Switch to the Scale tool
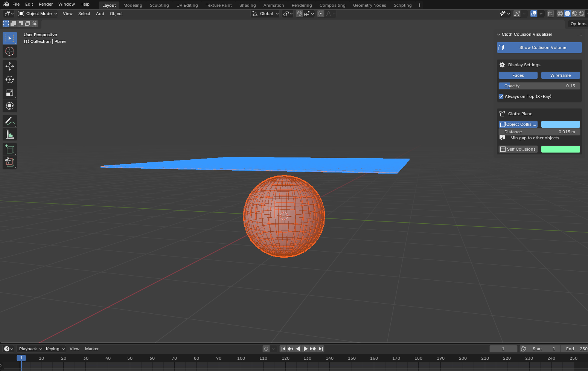The height and width of the screenshot is (371, 588). click(10, 93)
